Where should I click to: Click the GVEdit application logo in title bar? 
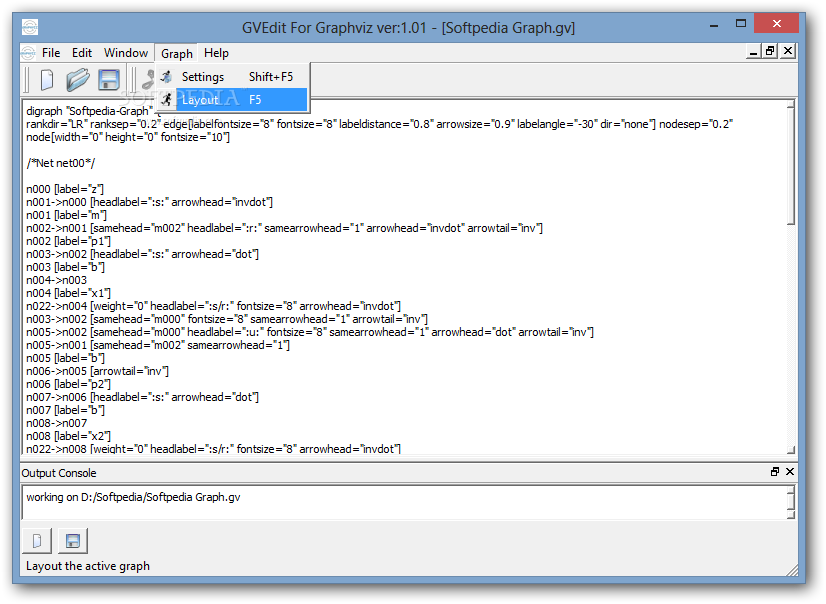point(30,27)
